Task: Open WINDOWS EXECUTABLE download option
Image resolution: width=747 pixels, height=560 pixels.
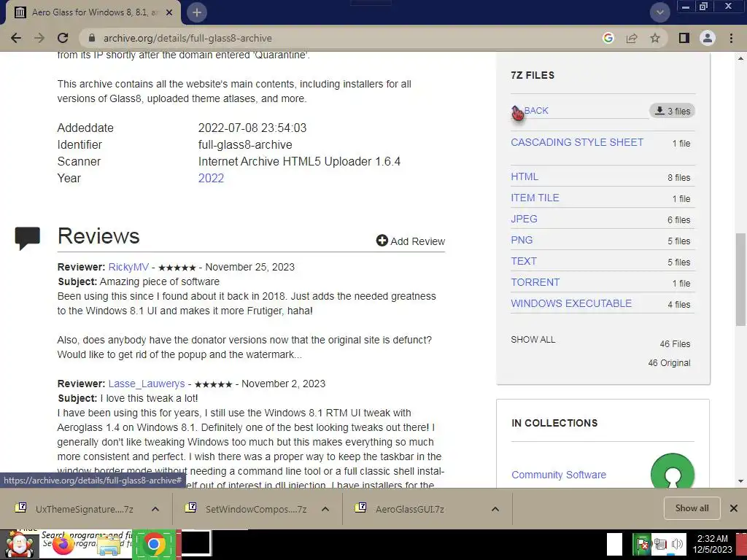Action: 571,303
